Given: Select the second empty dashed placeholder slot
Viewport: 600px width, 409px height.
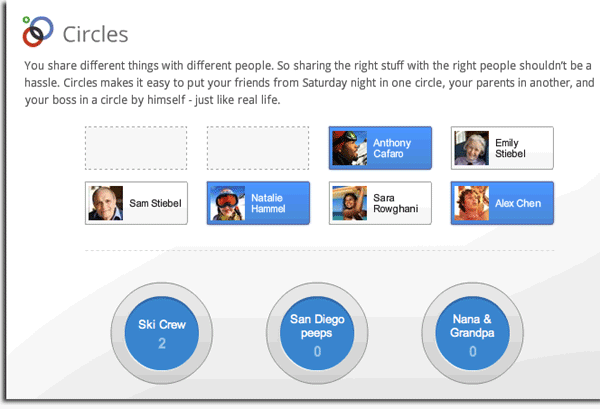Looking at the screenshot, I should click(x=258, y=148).
